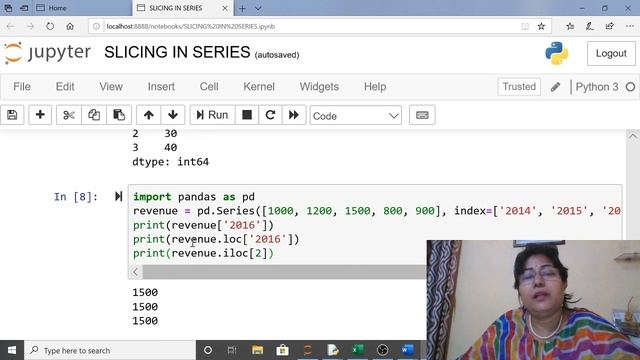Image resolution: width=640 pixels, height=360 pixels.
Task: Open the Kernel menu
Action: pos(259,87)
